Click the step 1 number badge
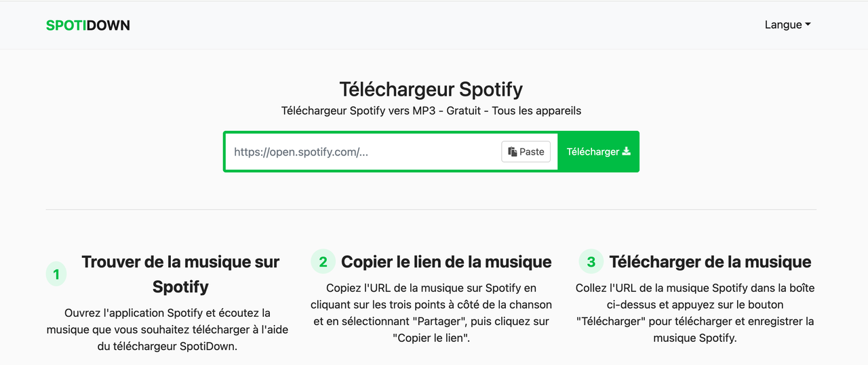This screenshot has width=868, height=365. click(x=56, y=275)
